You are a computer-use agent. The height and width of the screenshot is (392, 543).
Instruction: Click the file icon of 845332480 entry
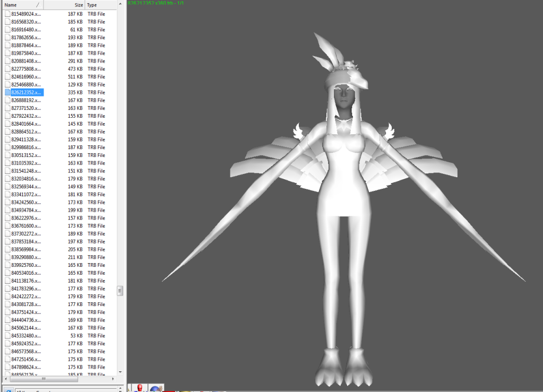[7, 336]
